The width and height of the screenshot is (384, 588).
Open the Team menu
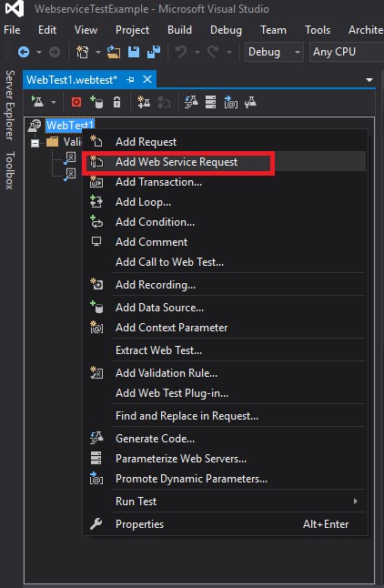coord(273,30)
